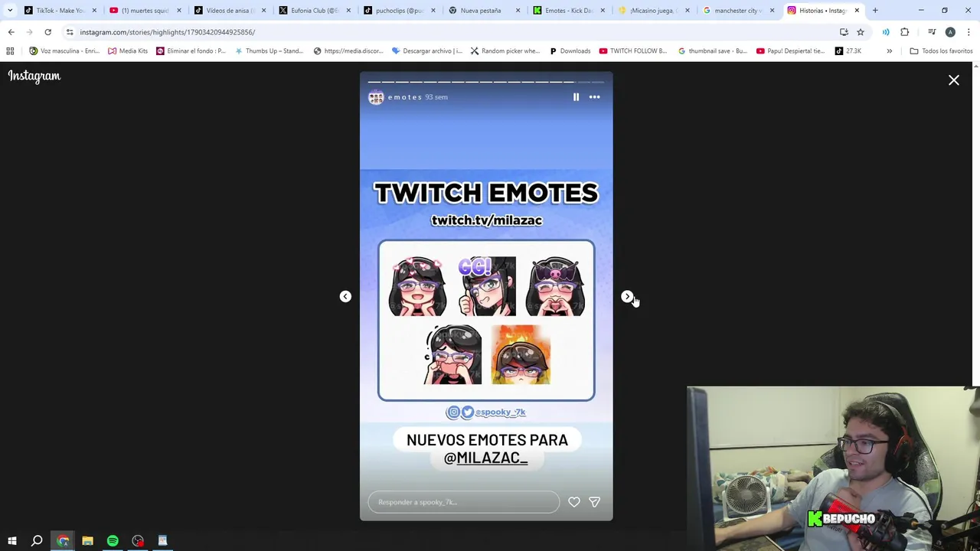Share the story via paper plane icon
The height and width of the screenshot is (551, 980).
(595, 502)
